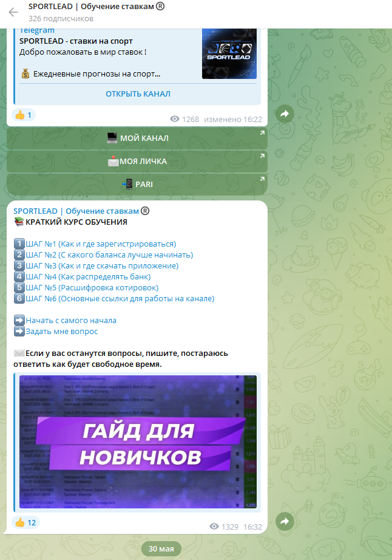Go back using the arrow icon
The height and width of the screenshot is (560, 392).
tap(13, 13)
